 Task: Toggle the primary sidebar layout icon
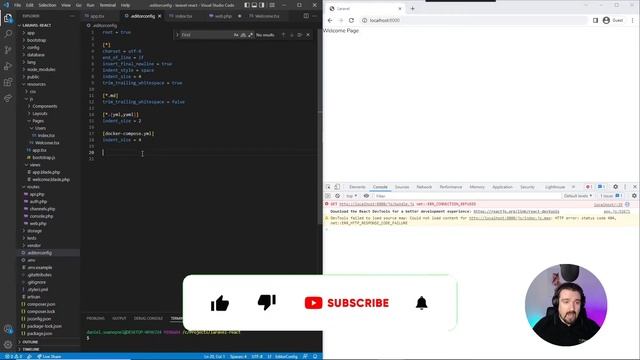[x=247, y=5]
